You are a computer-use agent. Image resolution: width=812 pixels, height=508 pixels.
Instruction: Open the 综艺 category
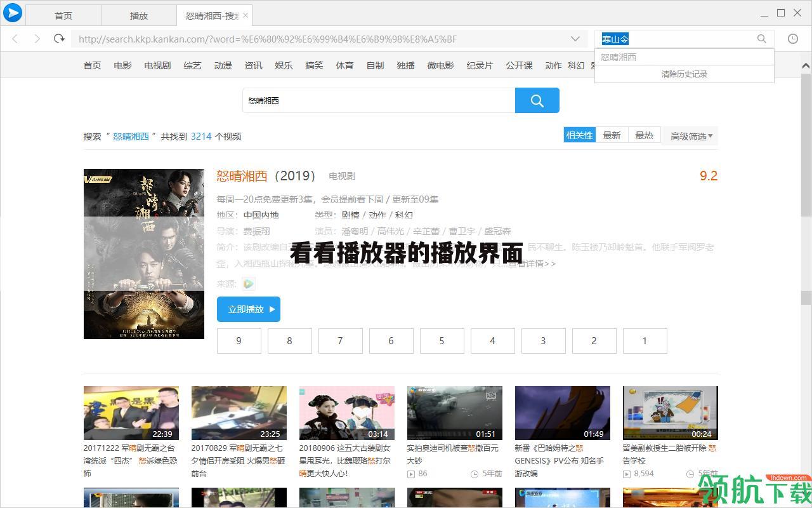192,65
